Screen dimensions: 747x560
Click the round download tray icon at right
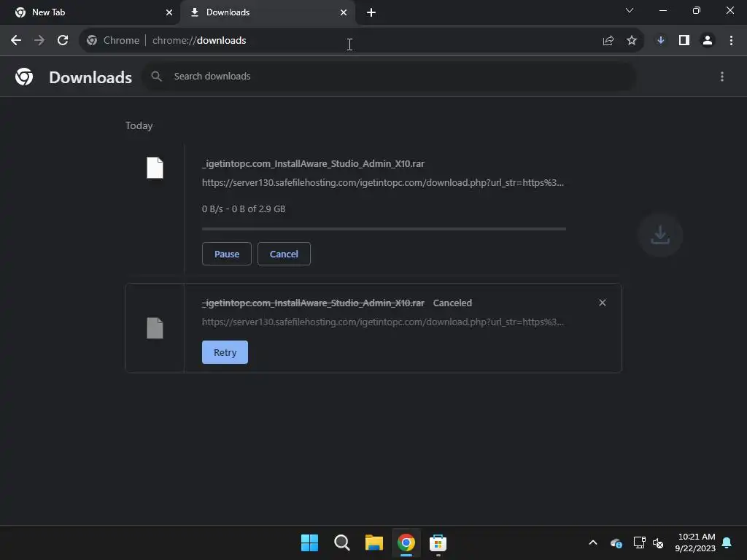click(x=660, y=236)
